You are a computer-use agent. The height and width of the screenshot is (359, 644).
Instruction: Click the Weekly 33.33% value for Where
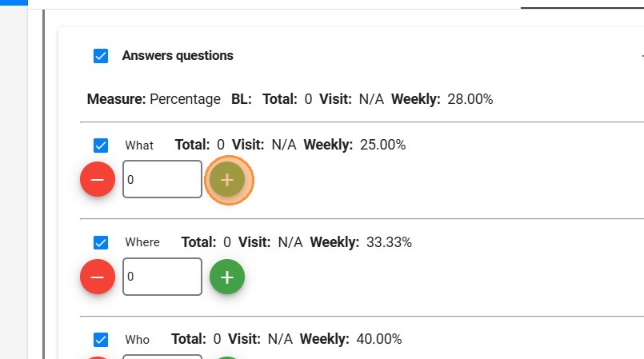click(389, 241)
